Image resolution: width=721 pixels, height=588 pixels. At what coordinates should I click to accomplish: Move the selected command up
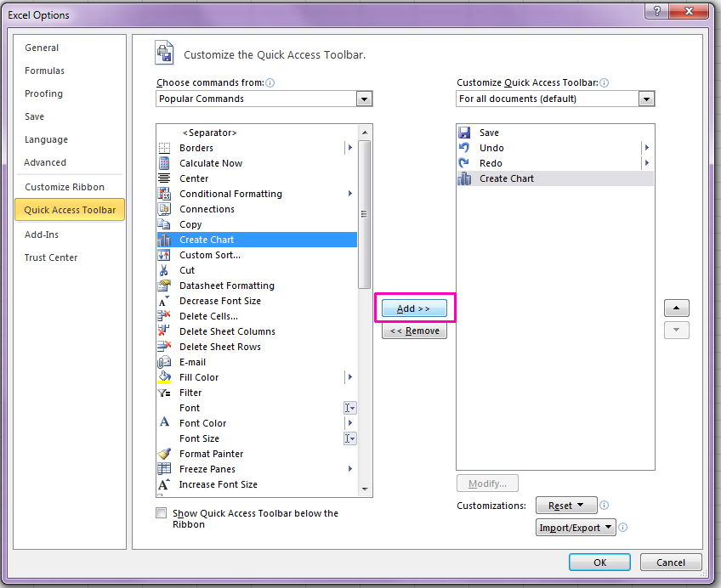point(677,308)
